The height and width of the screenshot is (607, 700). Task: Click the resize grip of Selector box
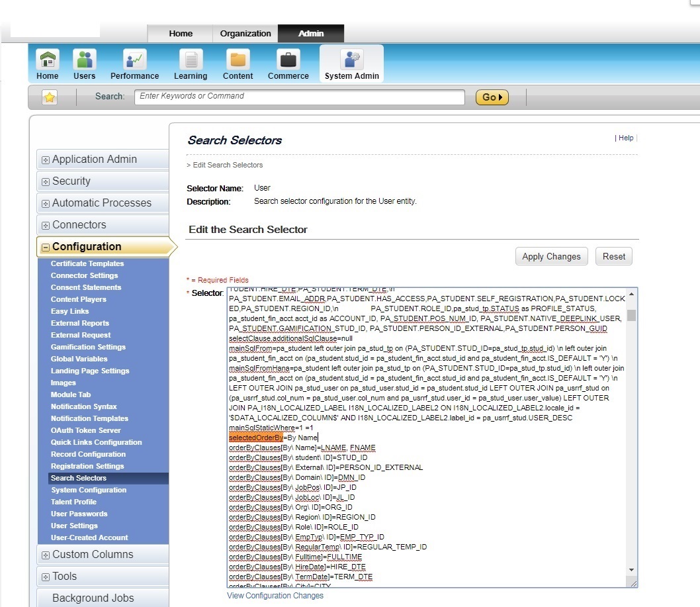633,583
